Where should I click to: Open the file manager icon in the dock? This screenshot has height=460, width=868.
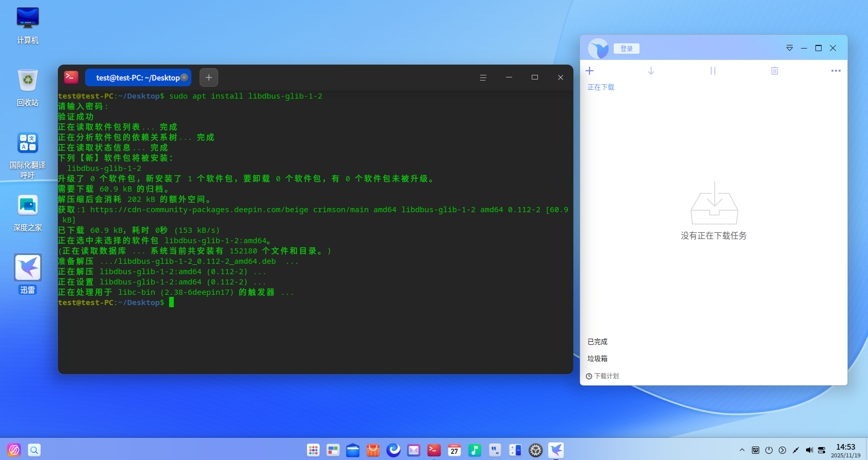(353, 450)
